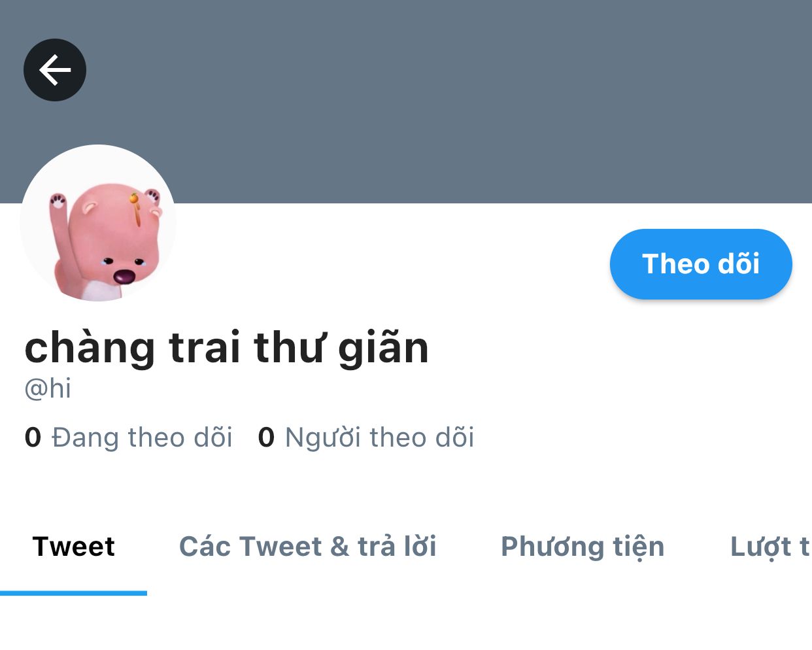Open the pink bear profile picture
Viewport: 812px width, 650px height.
click(98, 223)
